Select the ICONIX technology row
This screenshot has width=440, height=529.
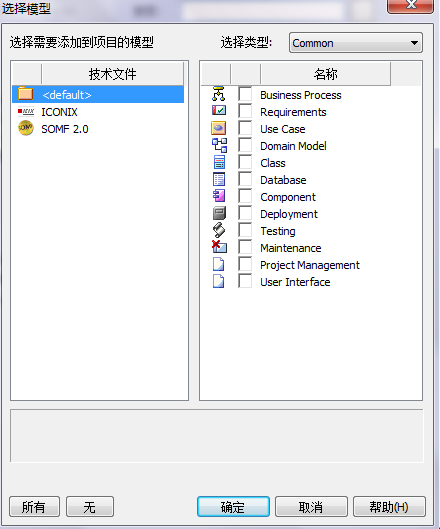click(98, 112)
